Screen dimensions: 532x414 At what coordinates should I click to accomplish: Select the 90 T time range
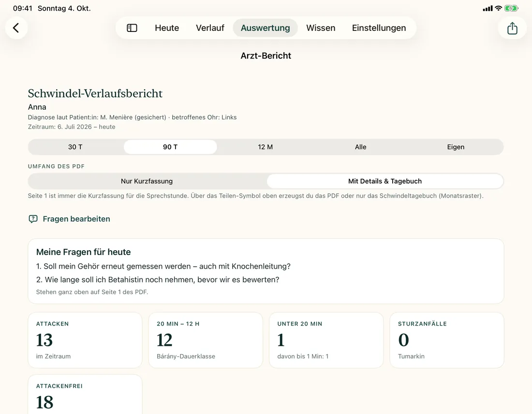[170, 147]
